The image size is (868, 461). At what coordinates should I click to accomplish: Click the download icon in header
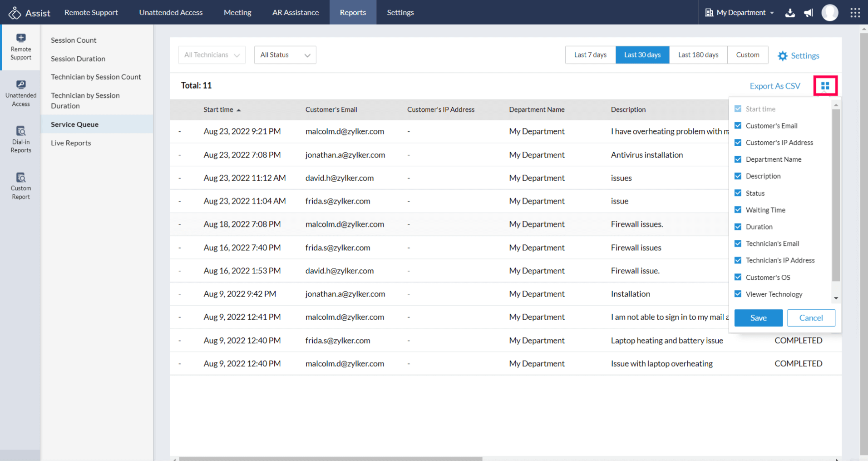(790, 13)
